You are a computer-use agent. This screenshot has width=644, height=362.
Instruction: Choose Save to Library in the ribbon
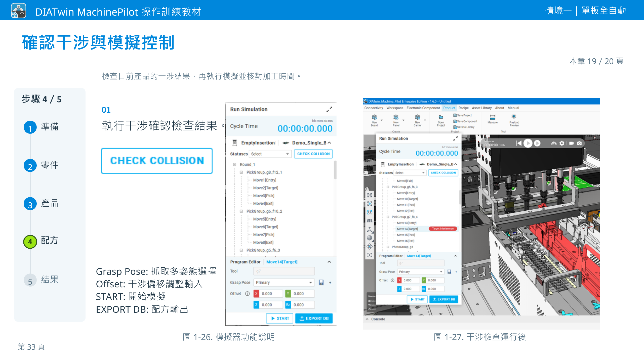(464, 127)
